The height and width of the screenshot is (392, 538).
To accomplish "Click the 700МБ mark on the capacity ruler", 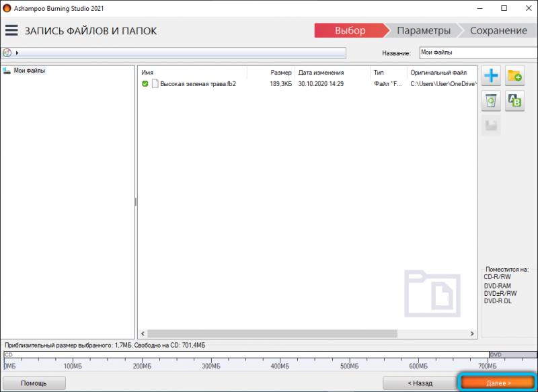I will tap(487, 366).
